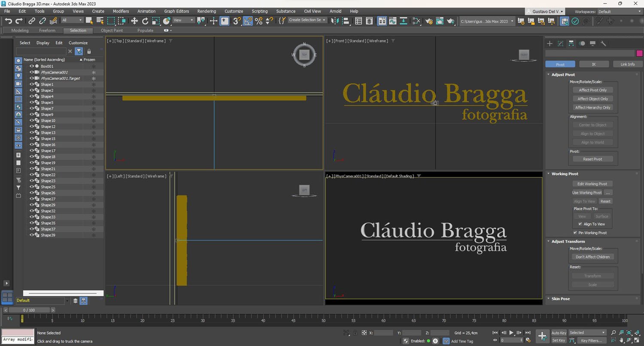644x346 pixels.
Task: Switch to the Freeform ribbon tab
Action: click(47, 30)
